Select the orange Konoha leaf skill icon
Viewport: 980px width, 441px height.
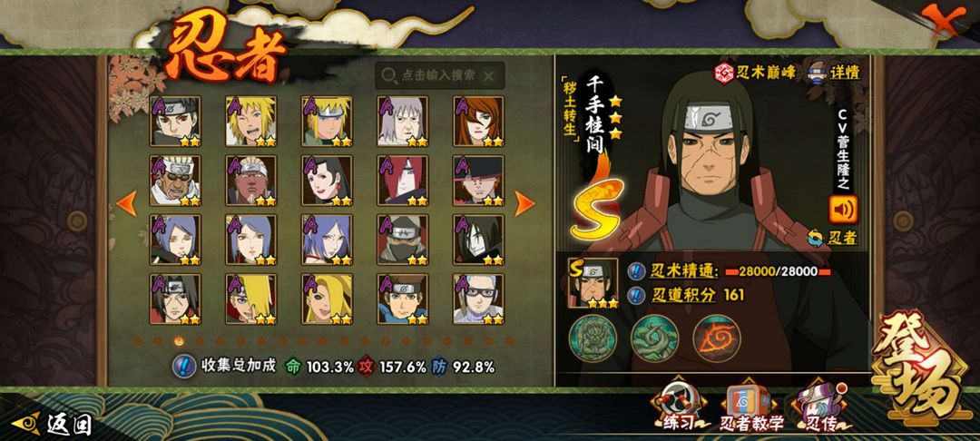click(x=716, y=339)
